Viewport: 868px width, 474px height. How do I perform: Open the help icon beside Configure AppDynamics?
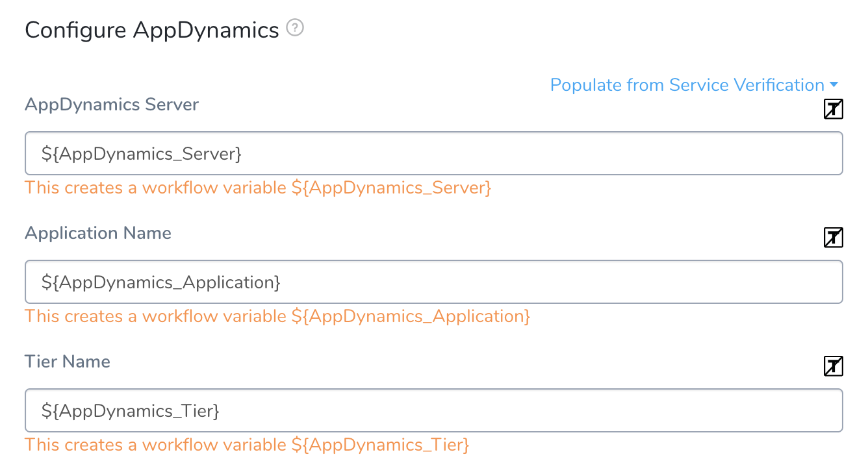pos(295,28)
